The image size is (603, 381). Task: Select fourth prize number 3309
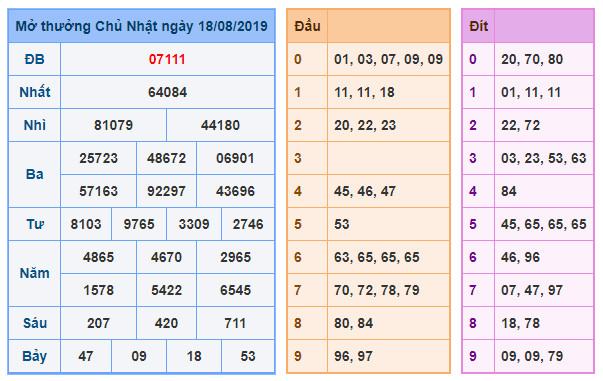pyautogui.click(x=194, y=224)
